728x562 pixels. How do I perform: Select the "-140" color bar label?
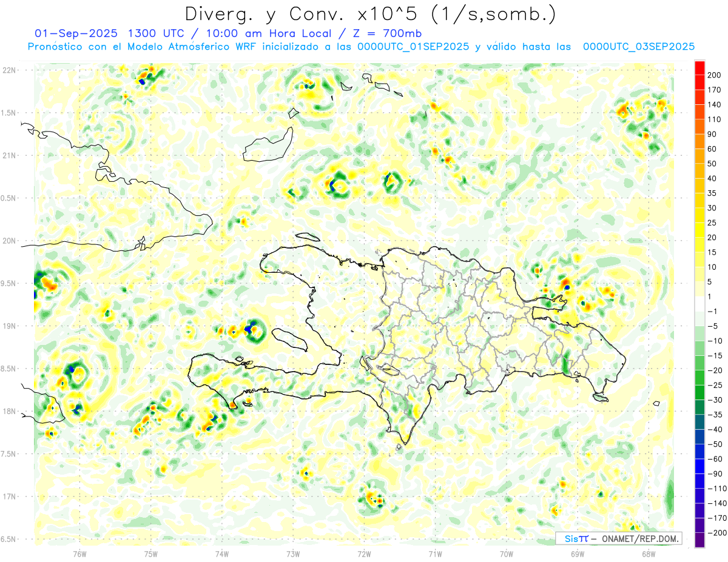coord(718,504)
